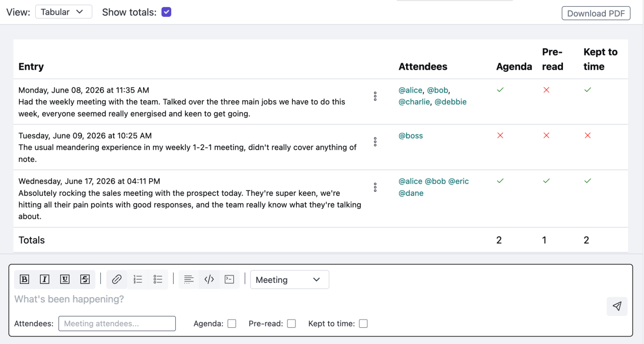Screen dimensions: 644x344
Task: Start a numbered list
Action: pos(138,279)
